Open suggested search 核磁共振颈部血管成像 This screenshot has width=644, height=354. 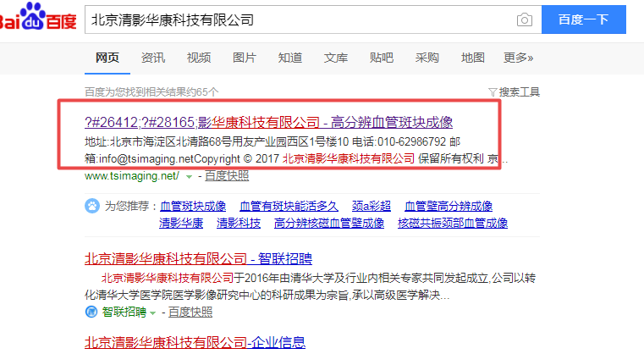[x=453, y=224]
